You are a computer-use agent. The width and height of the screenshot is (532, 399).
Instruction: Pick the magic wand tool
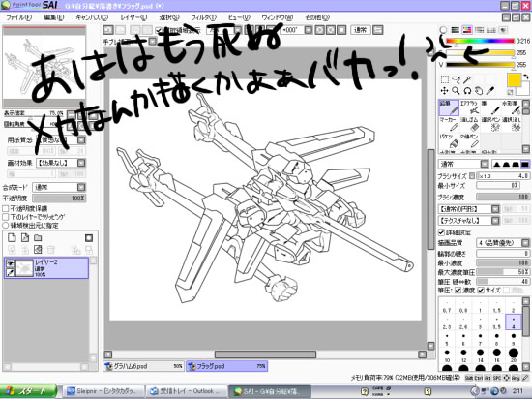(467, 79)
